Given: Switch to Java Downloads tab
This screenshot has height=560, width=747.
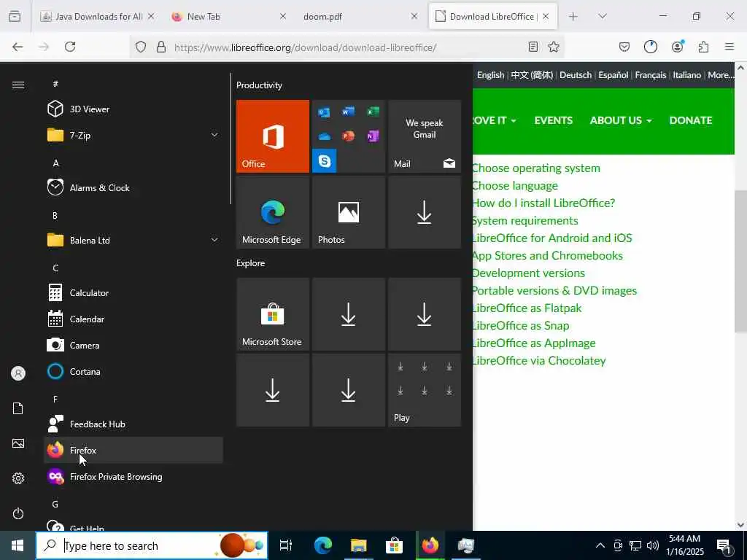Looking at the screenshot, I should click(x=98, y=16).
